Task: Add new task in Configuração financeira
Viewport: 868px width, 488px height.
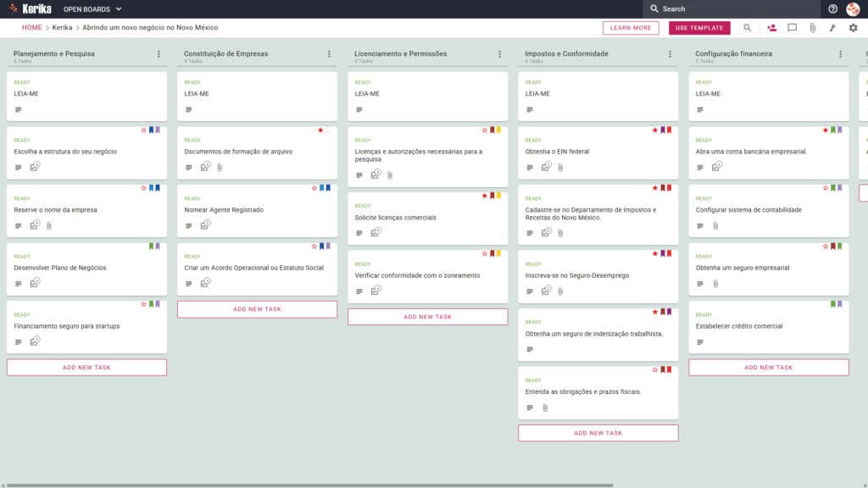Action: pos(769,368)
